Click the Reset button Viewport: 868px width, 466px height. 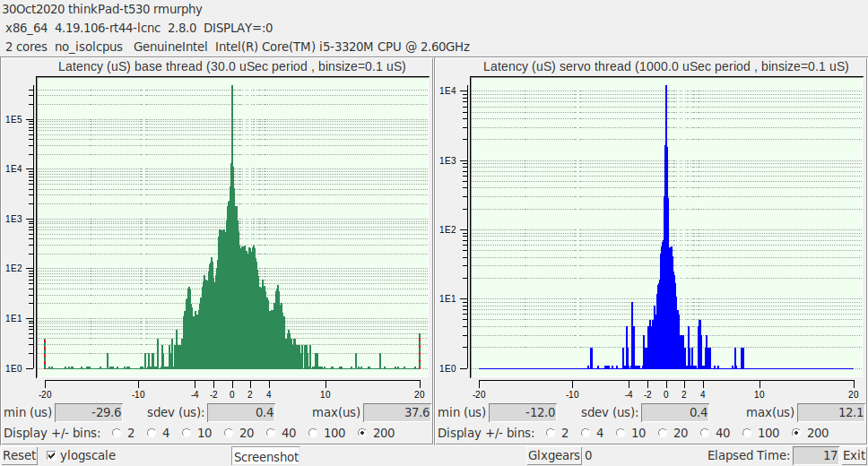pyautogui.click(x=19, y=455)
